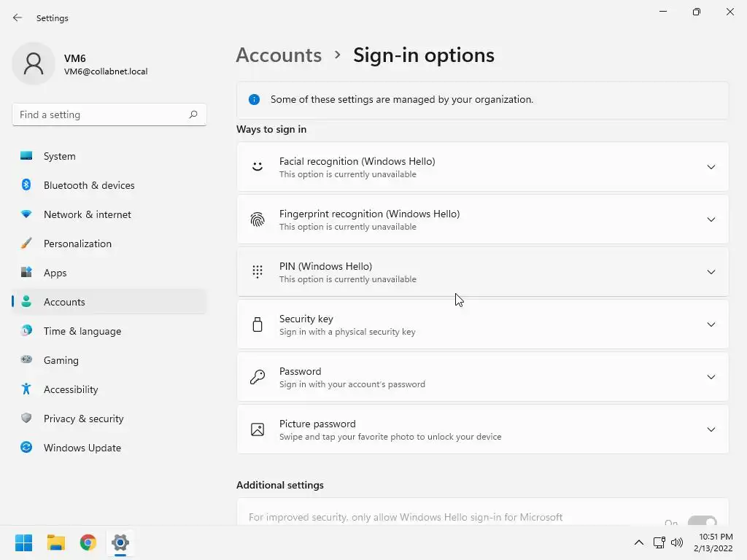
Task: Expand the Picture password section
Action: 711,429
